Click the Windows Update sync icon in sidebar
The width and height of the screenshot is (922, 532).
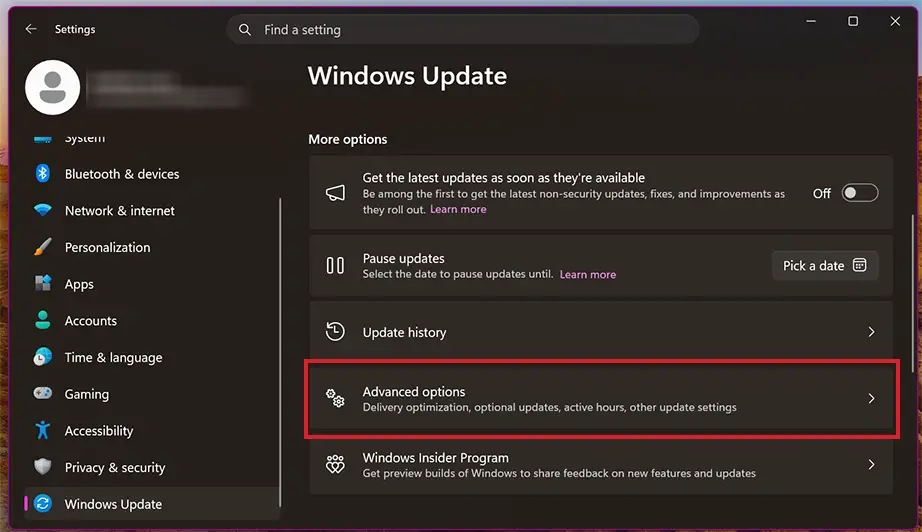click(42, 504)
